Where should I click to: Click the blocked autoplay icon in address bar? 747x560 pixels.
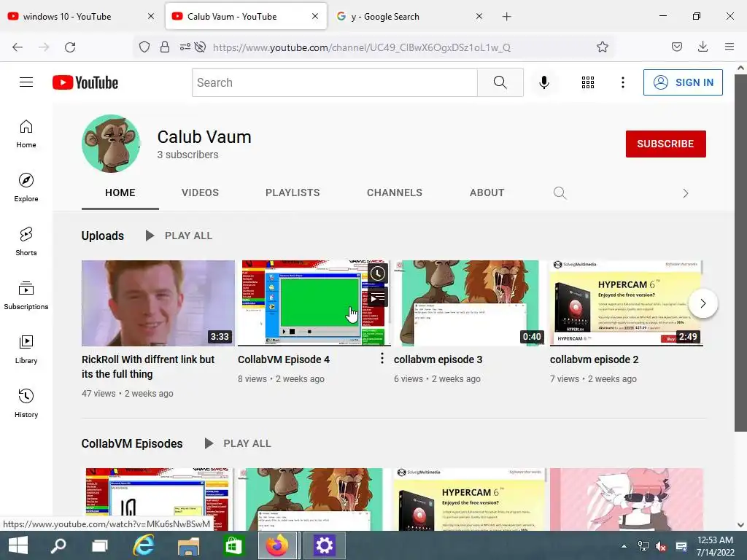201,47
